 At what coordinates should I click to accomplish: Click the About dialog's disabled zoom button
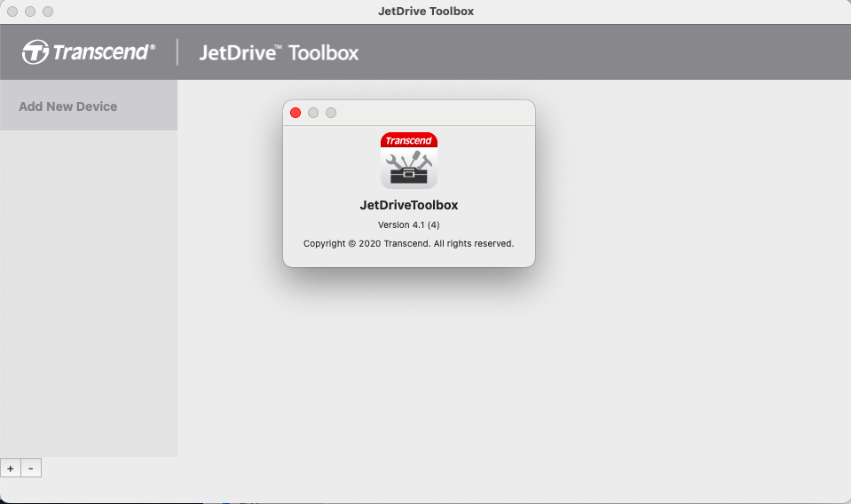tap(331, 113)
